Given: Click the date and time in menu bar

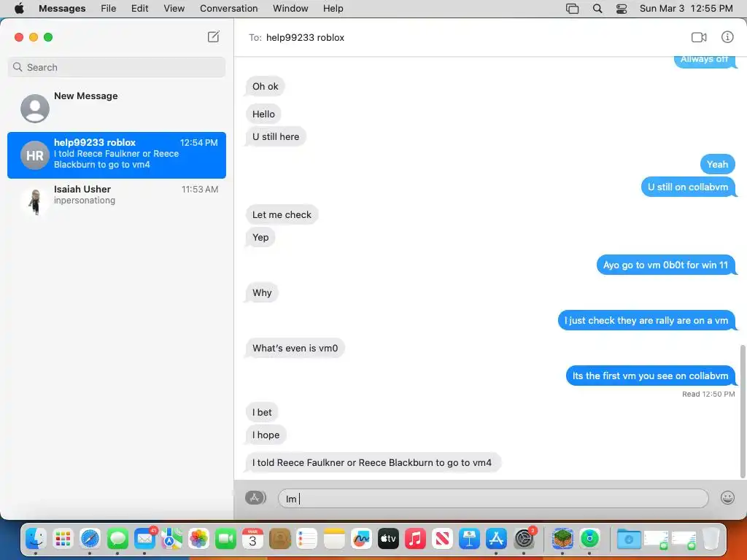Looking at the screenshot, I should (686, 8).
